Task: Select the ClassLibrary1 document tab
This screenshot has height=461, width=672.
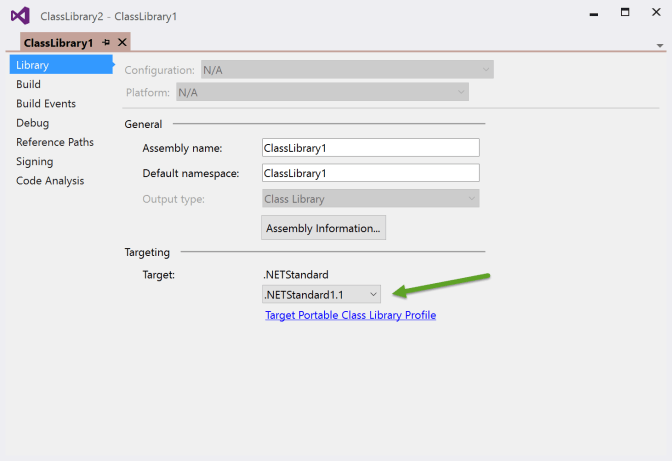Action: pyautogui.click(x=75, y=42)
